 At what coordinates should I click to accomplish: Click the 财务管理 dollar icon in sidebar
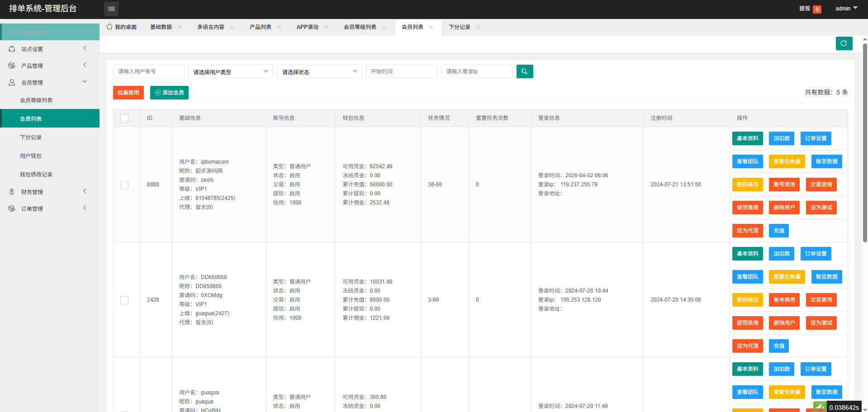pyautogui.click(x=12, y=192)
